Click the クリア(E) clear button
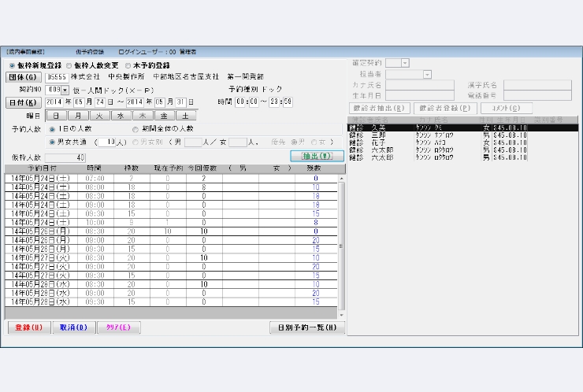Image resolution: width=583 pixels, height=392 pixels. click(x=119, y=327)
